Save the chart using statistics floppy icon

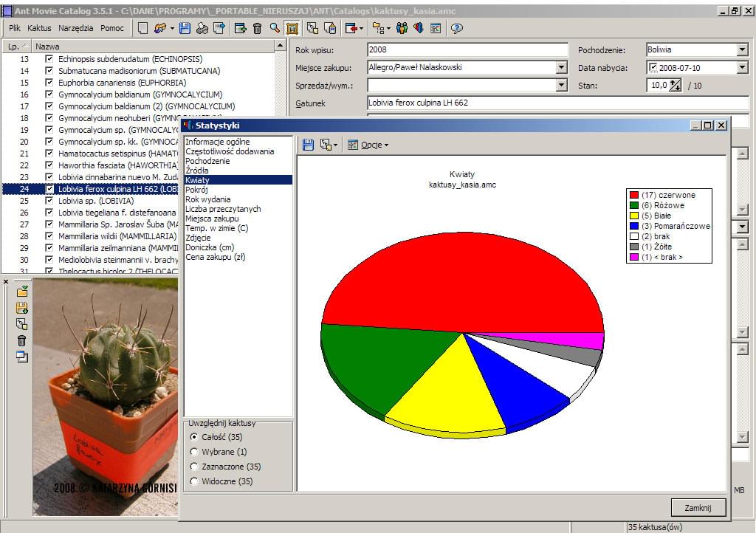(308, 145)
